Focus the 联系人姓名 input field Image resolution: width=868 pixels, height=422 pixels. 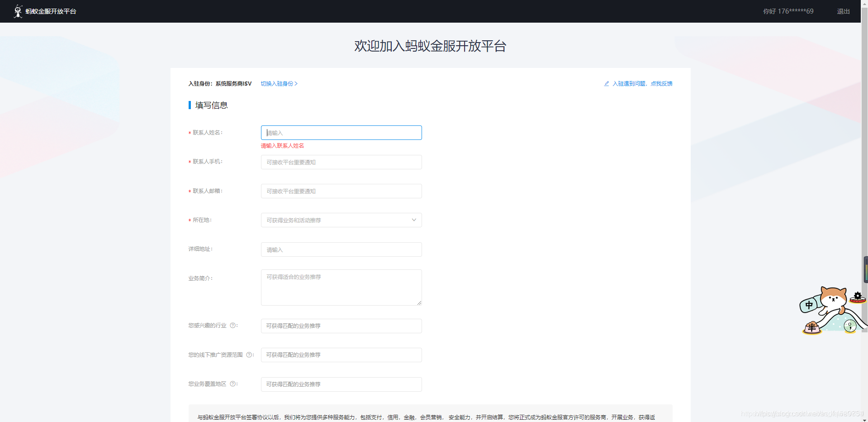341,133
